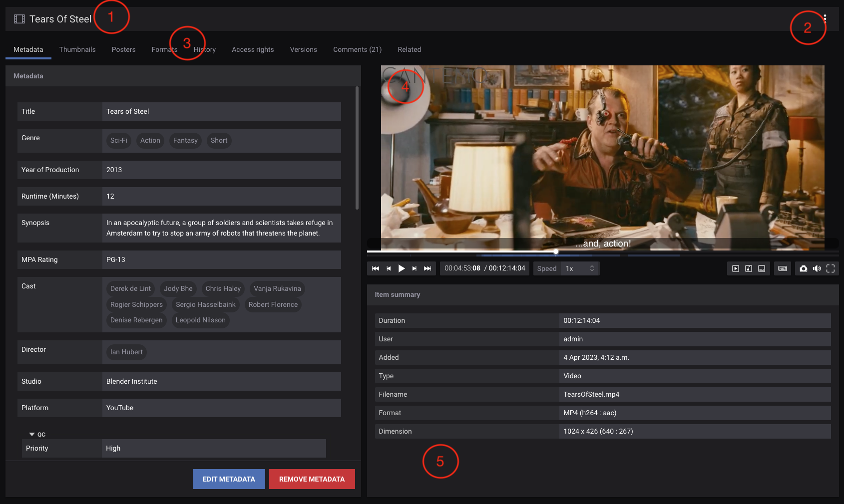
Task: Take a snapshot with the camera icon
Action: click(x=803, y=268)
